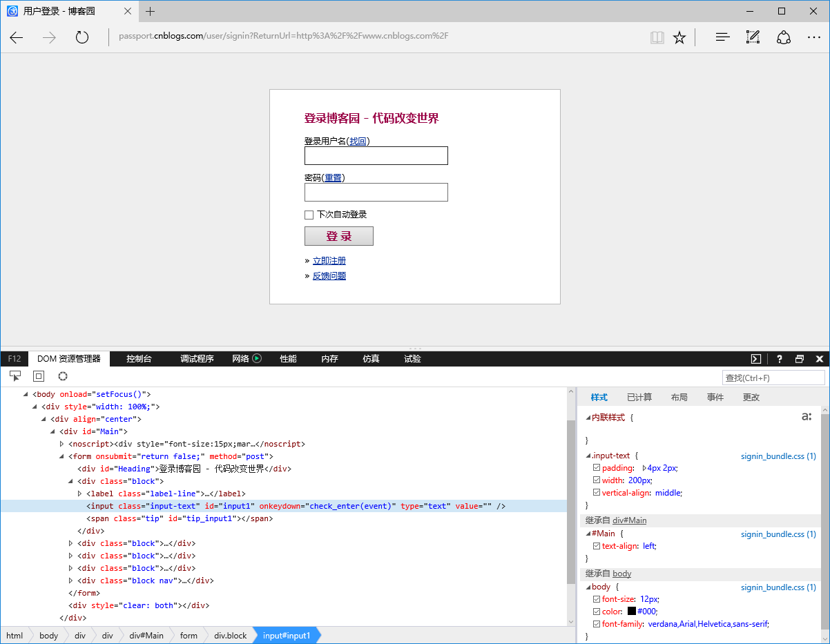
Task: Collapse the body style rule
Action: pyautogui.click(x=588, y=587)
